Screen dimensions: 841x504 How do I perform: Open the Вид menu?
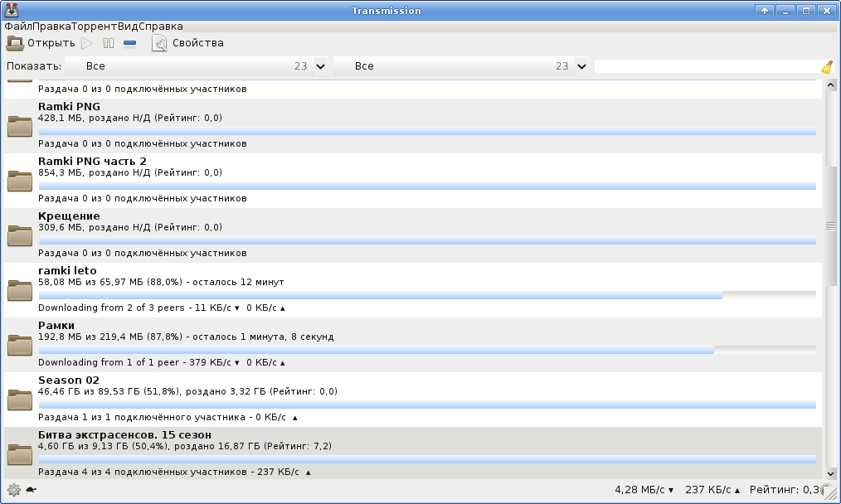pos(128,27)
